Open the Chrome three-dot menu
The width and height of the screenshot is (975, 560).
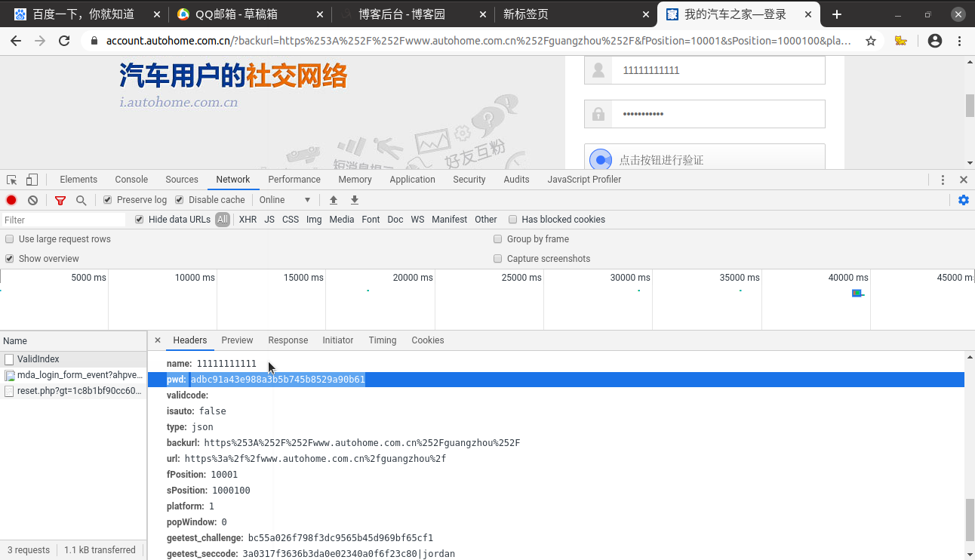[x=959, y=41]
